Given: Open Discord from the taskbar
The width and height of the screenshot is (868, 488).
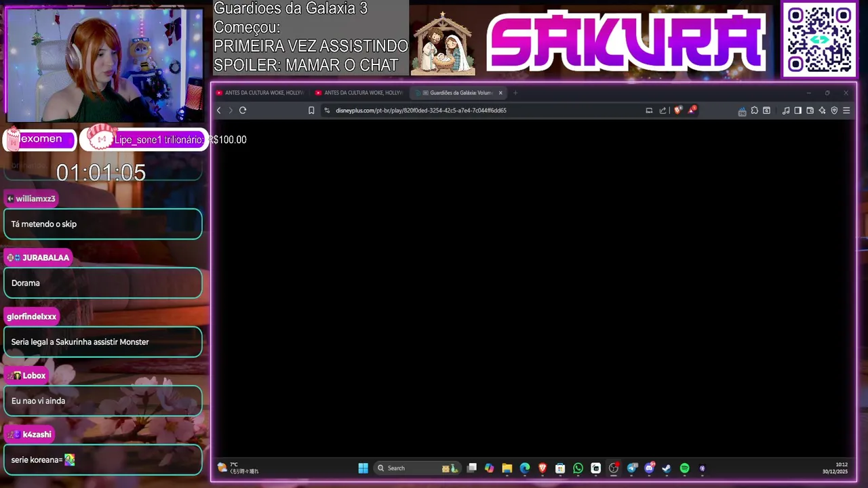Looking at the screenshot, I should (x=650, y=468).
